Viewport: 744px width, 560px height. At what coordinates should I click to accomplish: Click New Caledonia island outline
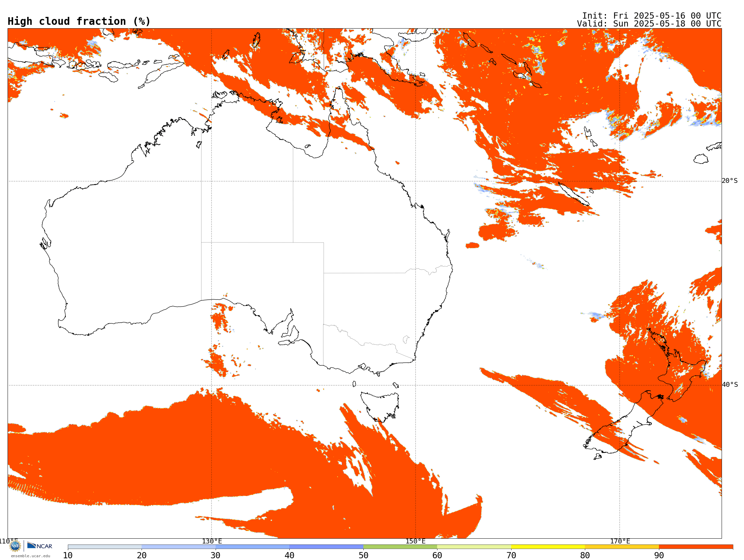coord(574,194)
